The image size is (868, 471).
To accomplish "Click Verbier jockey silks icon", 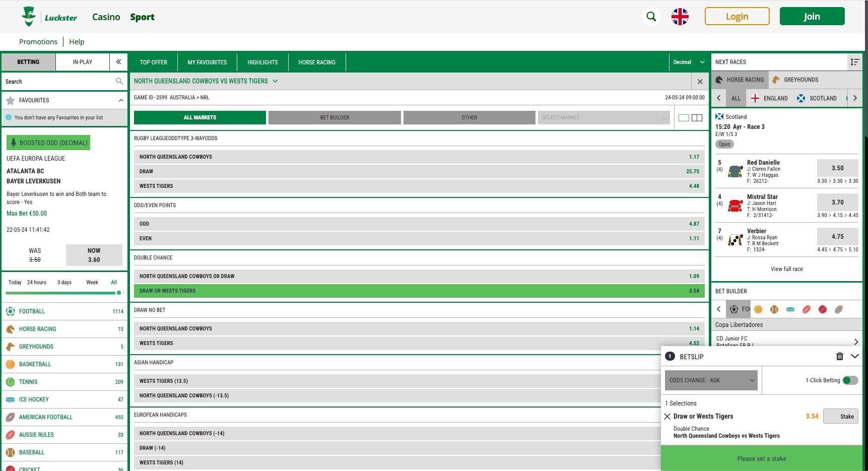I will (735, 240).
